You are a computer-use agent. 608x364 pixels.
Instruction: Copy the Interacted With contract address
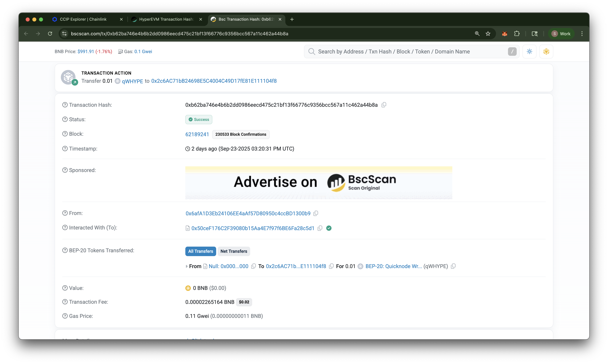point(320,228)
